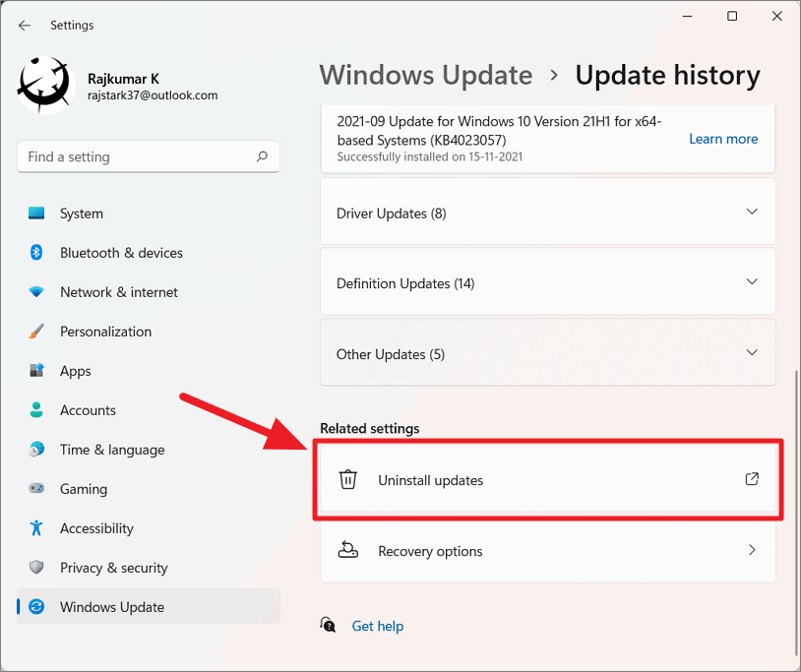Click the Other Updates (5) text
The height and width of the screenshot is (672, 801).
(391, 354)
